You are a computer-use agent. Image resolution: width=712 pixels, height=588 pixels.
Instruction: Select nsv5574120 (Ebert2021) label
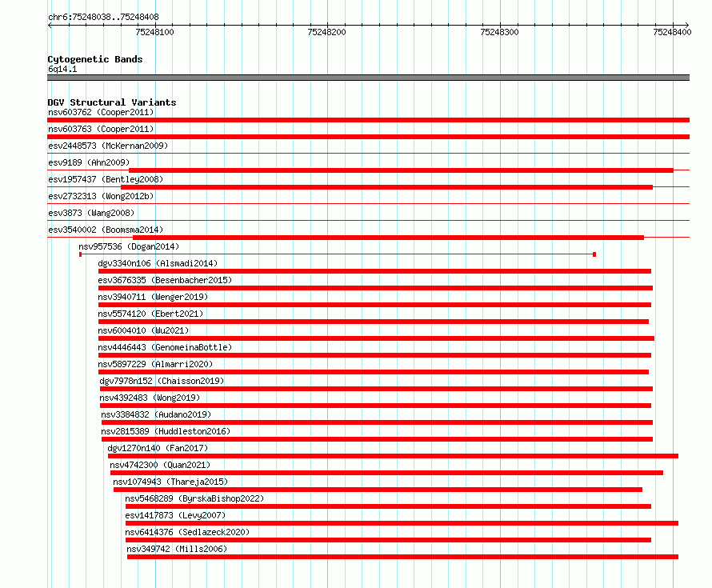click(150, 314)
